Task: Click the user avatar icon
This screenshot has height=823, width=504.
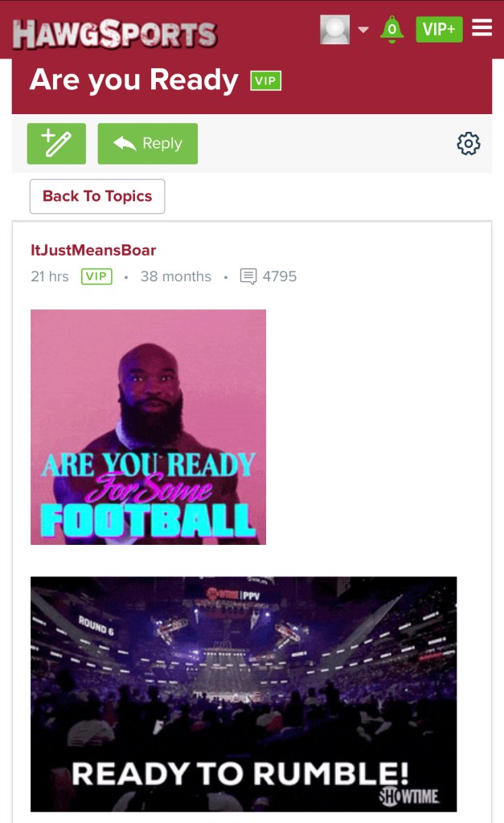Action: click(335, 30)
